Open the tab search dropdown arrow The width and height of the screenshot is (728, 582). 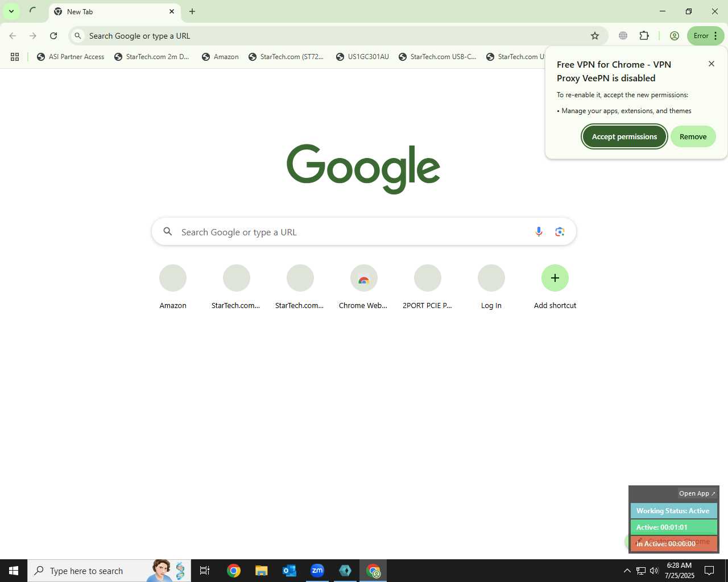[11, 11]
